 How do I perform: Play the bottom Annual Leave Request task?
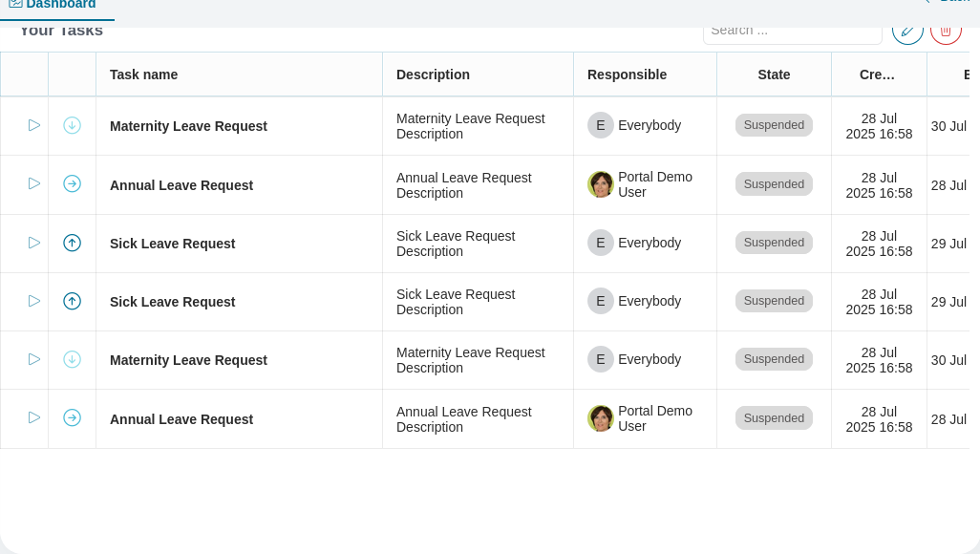(x=34, y=417)
